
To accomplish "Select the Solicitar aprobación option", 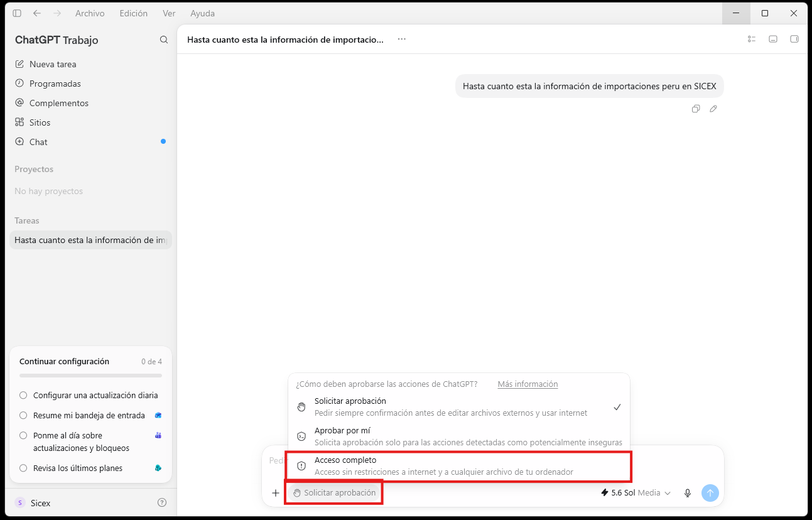I will tap(459, 407).
